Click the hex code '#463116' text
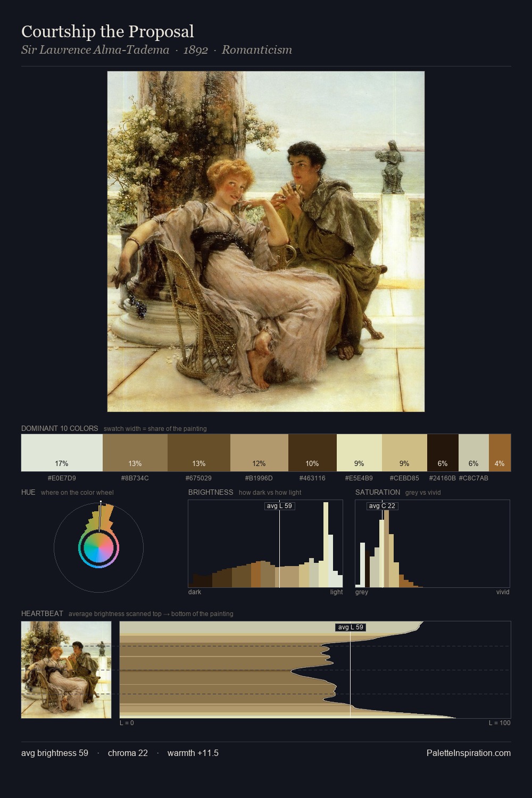This screenshot has width=532, height=798. pos(312,478)
